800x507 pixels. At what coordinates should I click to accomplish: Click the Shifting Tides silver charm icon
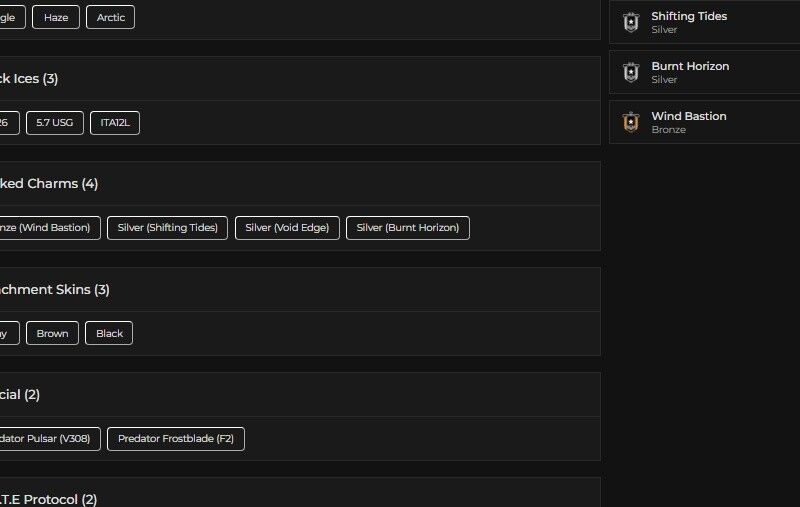[x=630, y=22]
